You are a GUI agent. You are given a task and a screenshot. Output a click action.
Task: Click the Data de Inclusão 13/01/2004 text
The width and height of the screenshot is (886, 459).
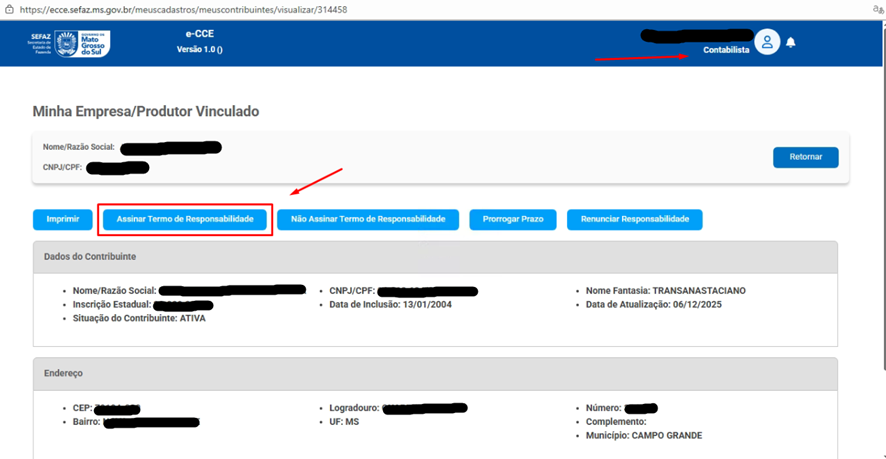[389, 304]
